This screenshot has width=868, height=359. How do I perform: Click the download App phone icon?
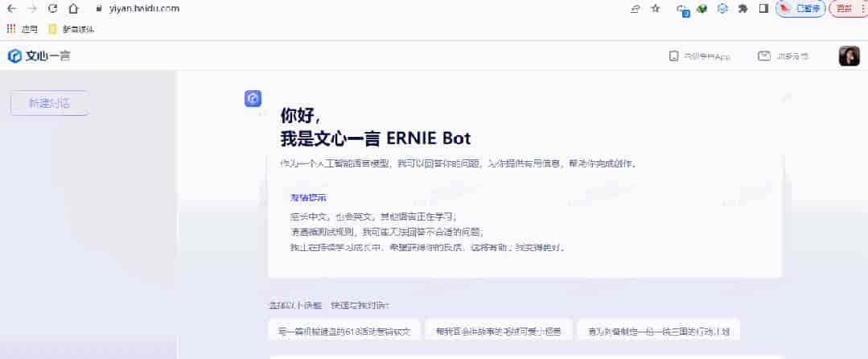tap(673, 56)
